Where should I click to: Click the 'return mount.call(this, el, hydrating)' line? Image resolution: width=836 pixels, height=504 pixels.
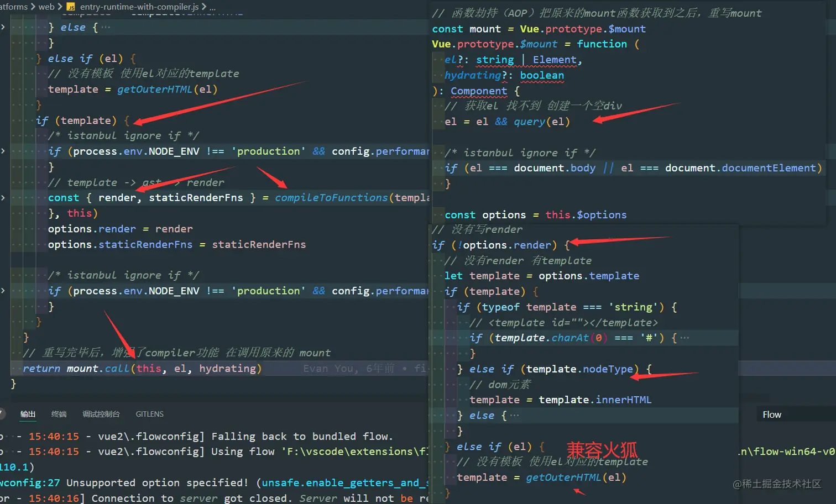click(142, 369)
